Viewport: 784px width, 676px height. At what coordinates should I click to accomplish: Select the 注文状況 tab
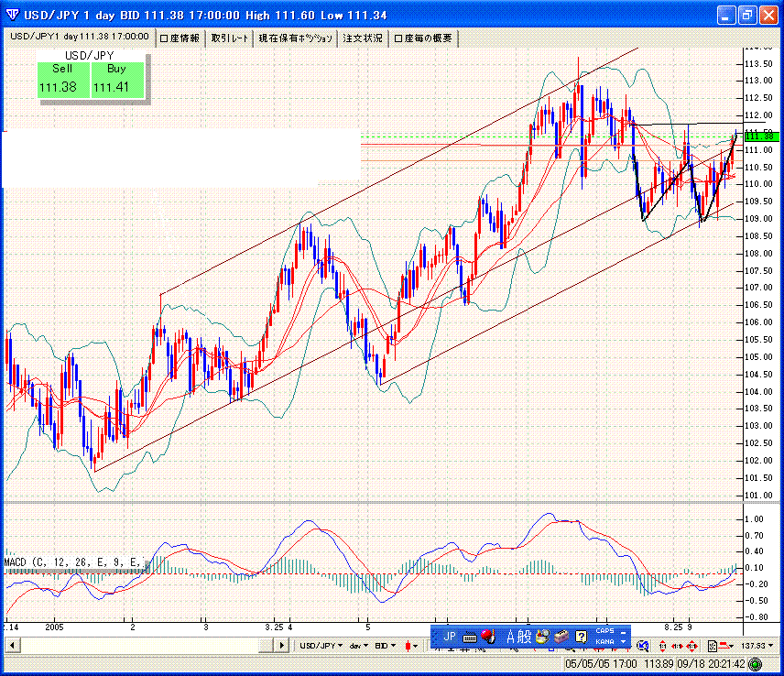point(363,38)
